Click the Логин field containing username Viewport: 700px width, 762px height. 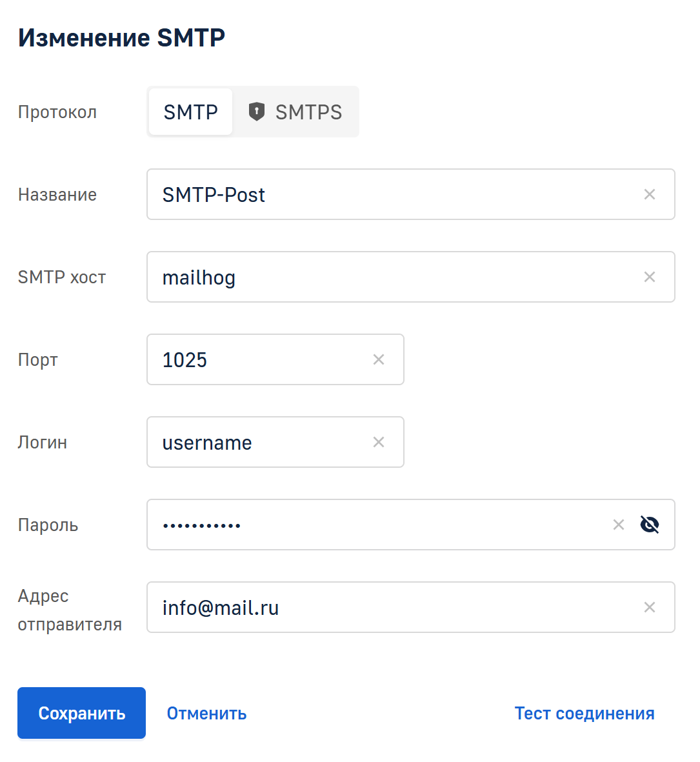pos(258,443)
